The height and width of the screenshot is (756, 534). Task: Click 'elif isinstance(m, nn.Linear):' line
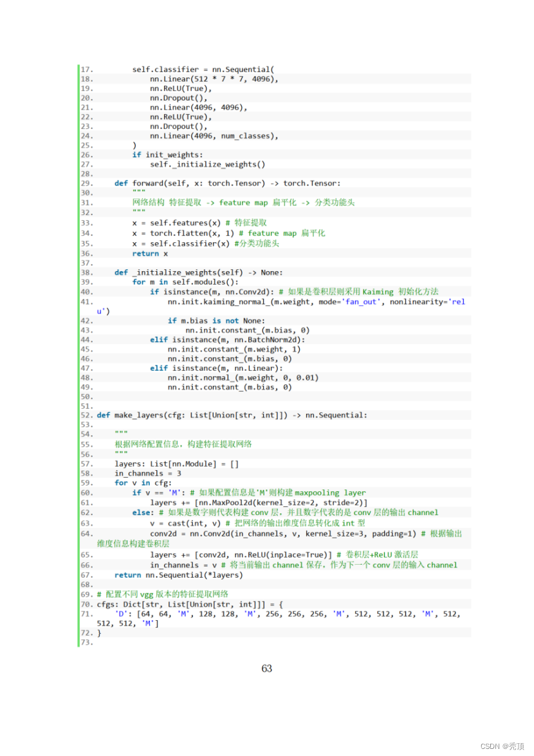[216, 368]
